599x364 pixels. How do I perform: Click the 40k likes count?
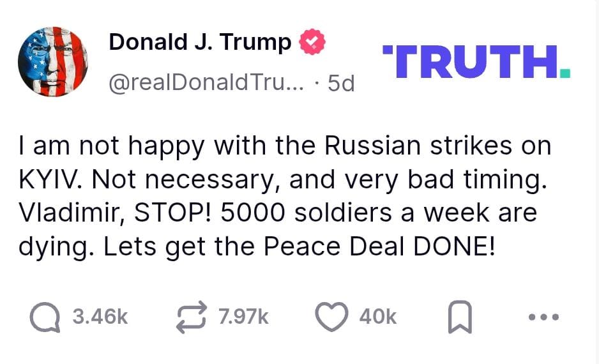tap(378, 317)
